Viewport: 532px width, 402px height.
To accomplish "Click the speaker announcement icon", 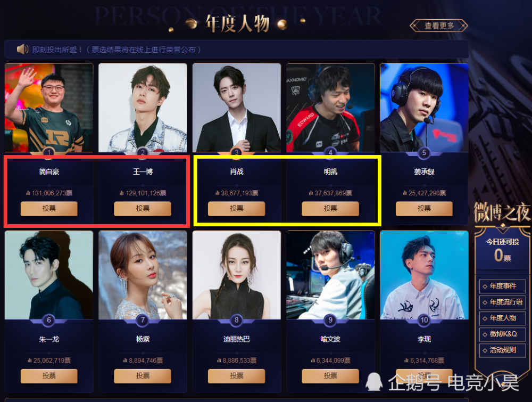I will click(x=22, y=49).
